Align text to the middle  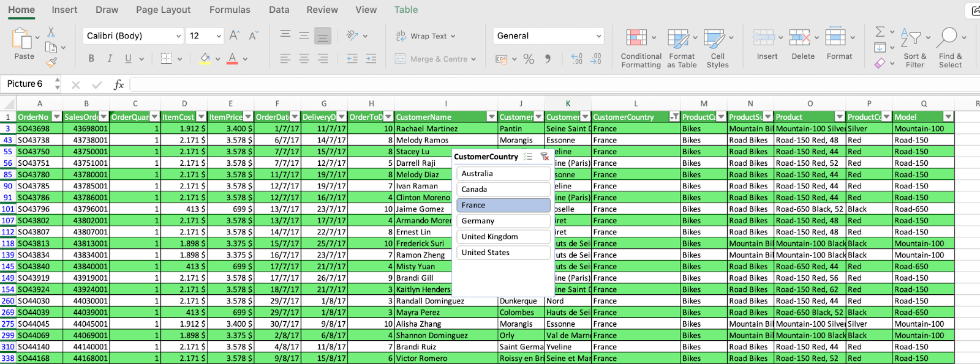point(304,35)
